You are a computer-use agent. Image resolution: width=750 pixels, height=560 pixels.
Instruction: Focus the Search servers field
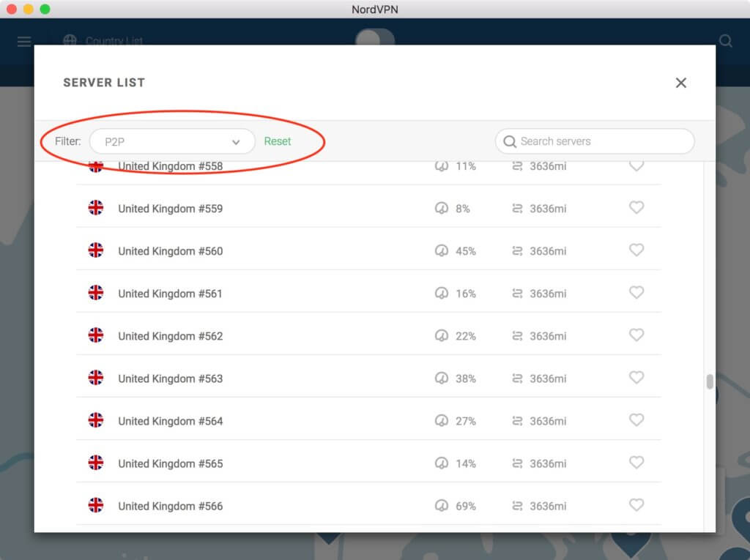click(x=595, y=141)
